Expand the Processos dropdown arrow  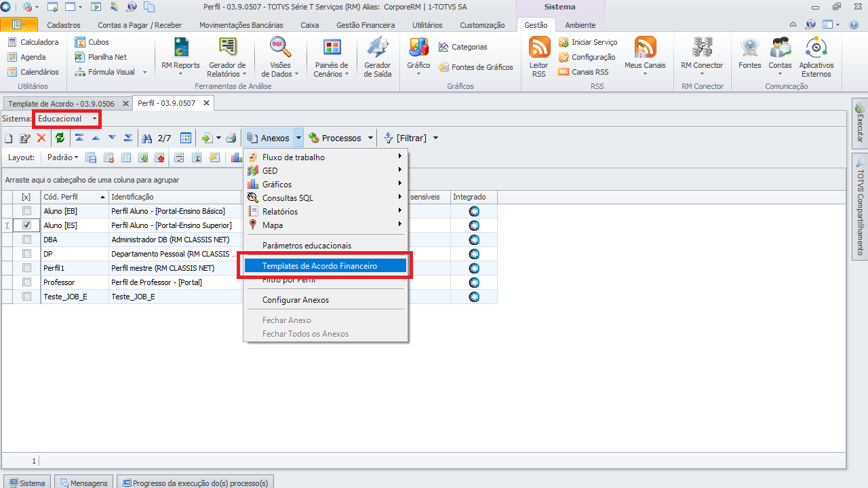(370, 138)
